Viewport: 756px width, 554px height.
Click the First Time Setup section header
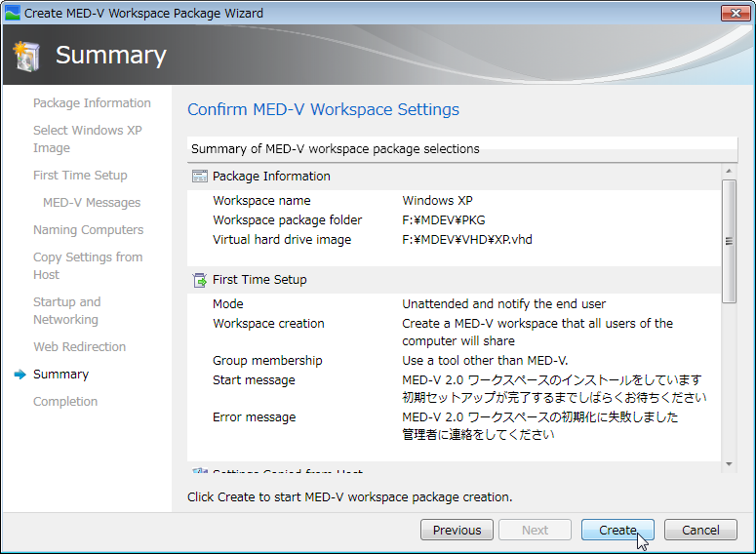click(454, 280)
